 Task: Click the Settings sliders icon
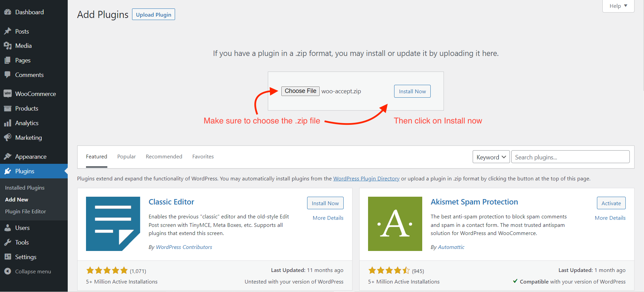pos(7,257)
